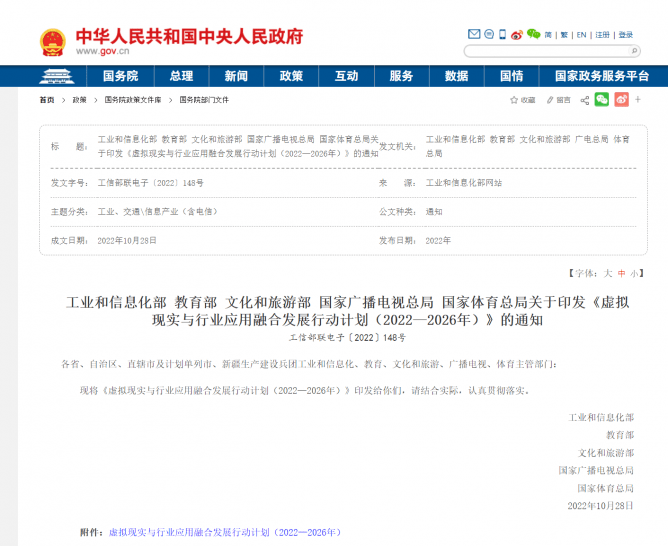The height and width of the screenshot is (546, 668).
Task: Switch to the EN English site
Action: [x=582, y=35]
